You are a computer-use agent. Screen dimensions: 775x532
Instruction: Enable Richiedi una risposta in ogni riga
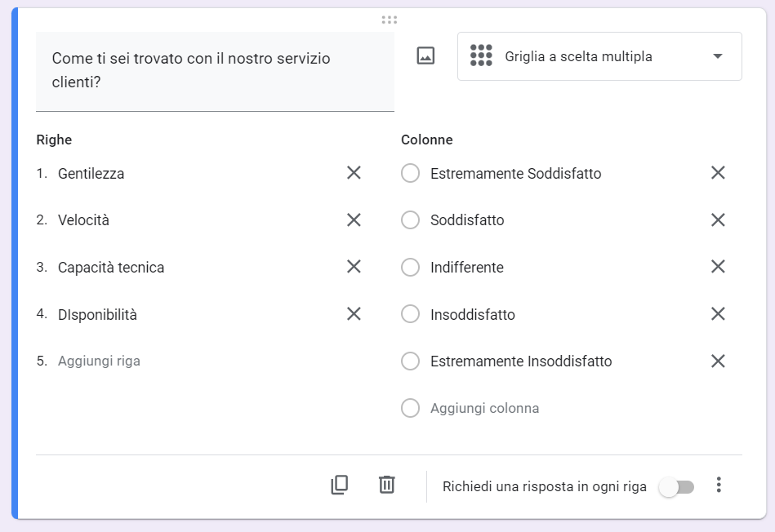676,487
